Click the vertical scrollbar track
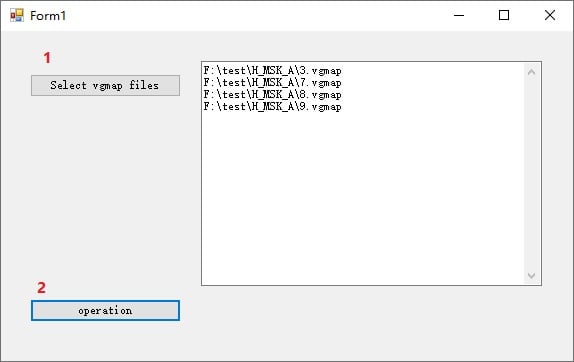The image size is (574, 362). coord(532,174)
